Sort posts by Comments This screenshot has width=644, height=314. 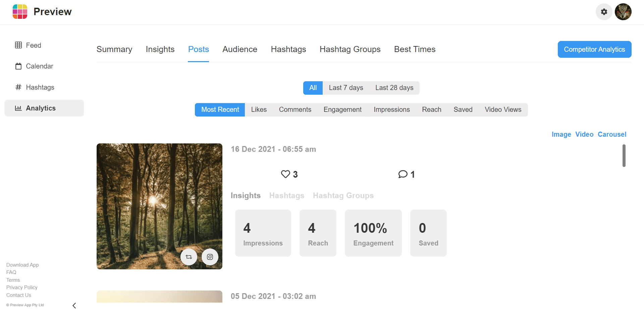(295, 110)
